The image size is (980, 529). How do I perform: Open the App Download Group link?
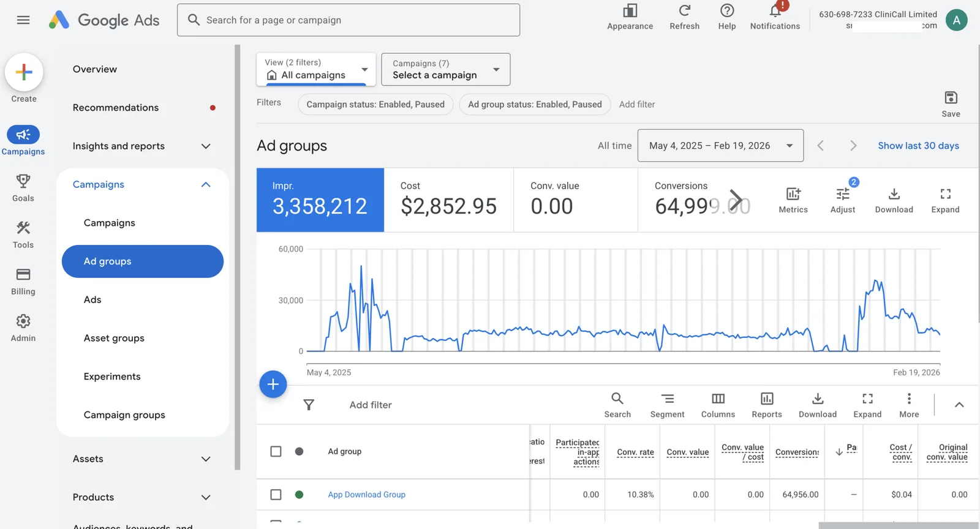(366, 495)
